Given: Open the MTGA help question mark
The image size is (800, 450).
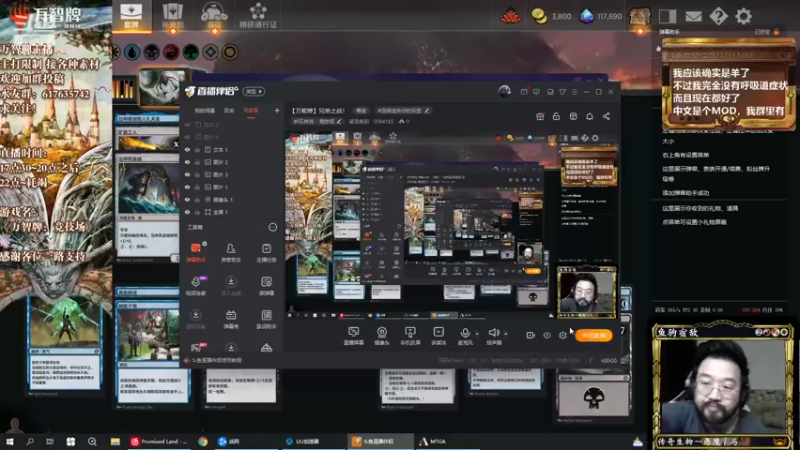Looking at the screenshot, I should pyautogui.click(x=718, y=16).
